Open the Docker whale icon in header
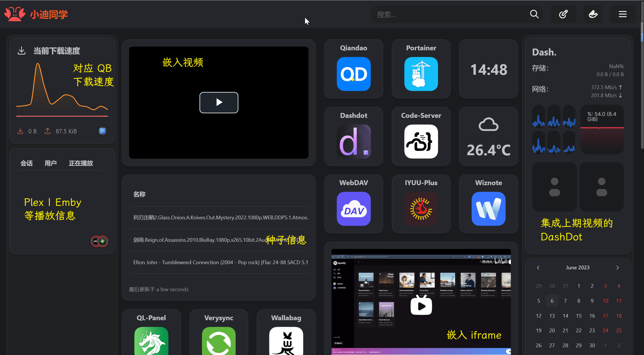Image resolution: width=644 pixels, height=355 pixels. (593, 14)
